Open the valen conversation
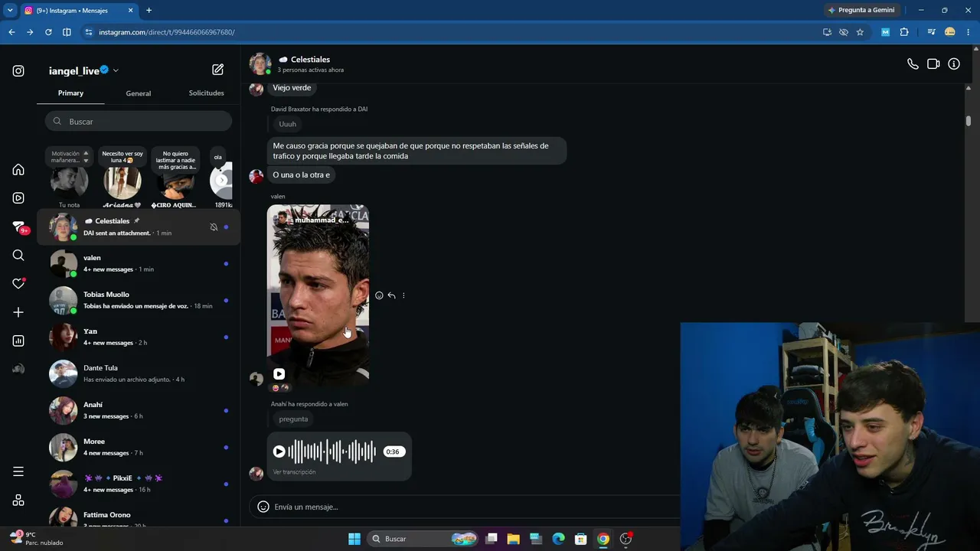The width and height of the screenshot is (980, 551). click(x=139, y=264)
